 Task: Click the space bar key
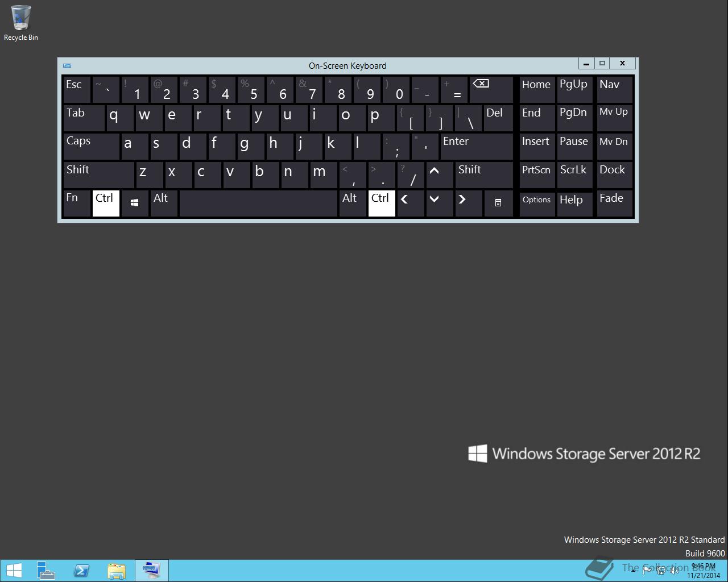coord(258,203)
